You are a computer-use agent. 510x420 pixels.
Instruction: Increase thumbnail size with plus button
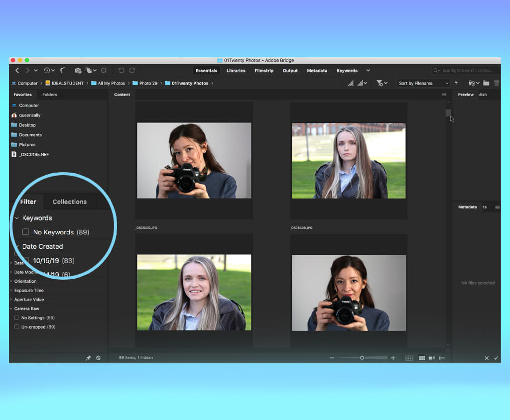tap(393, 358)
